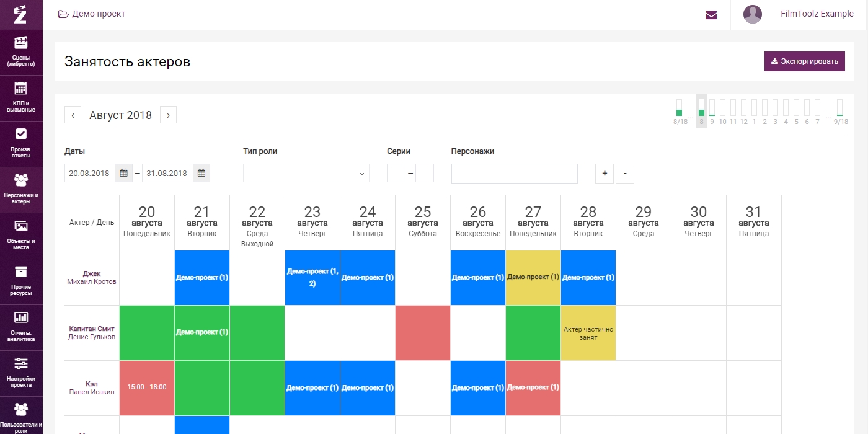Click the Актер / День header cell

pos(92,223)
